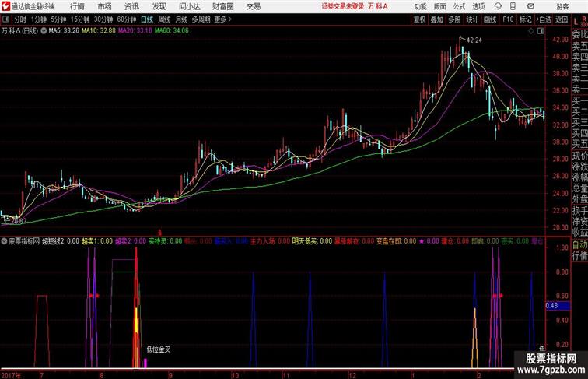
Task: Open the 财富圈 menu
Action: coord(222,6)
